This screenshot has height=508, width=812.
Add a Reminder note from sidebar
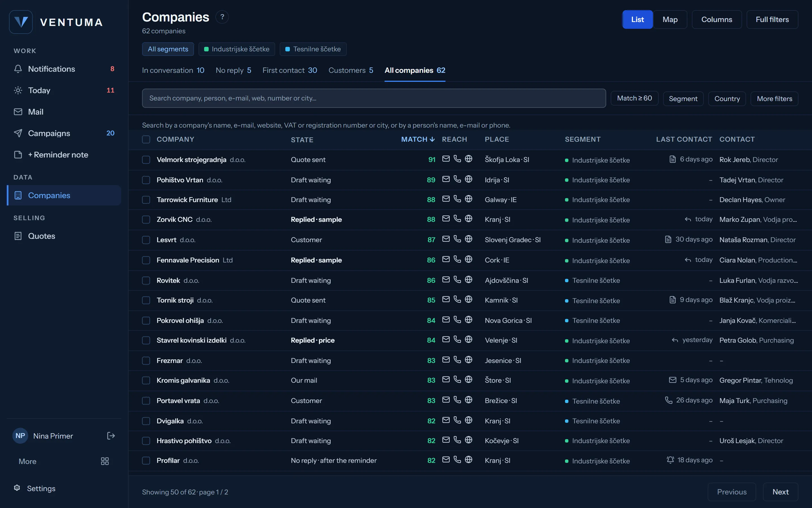(x=64, y=155)
